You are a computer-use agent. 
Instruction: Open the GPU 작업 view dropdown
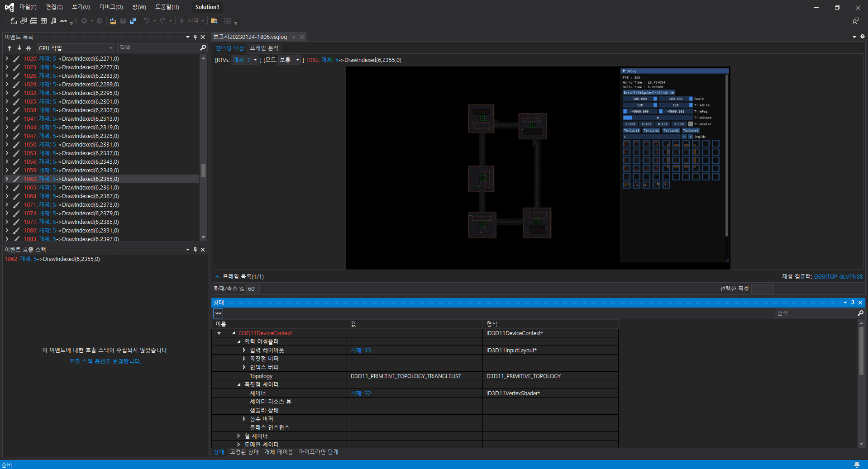pos(76,48)
